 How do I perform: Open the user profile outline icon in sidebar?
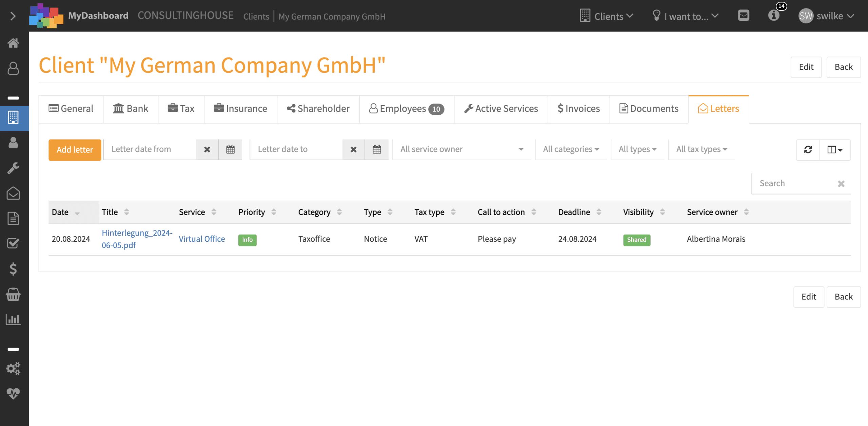[13, 68]
